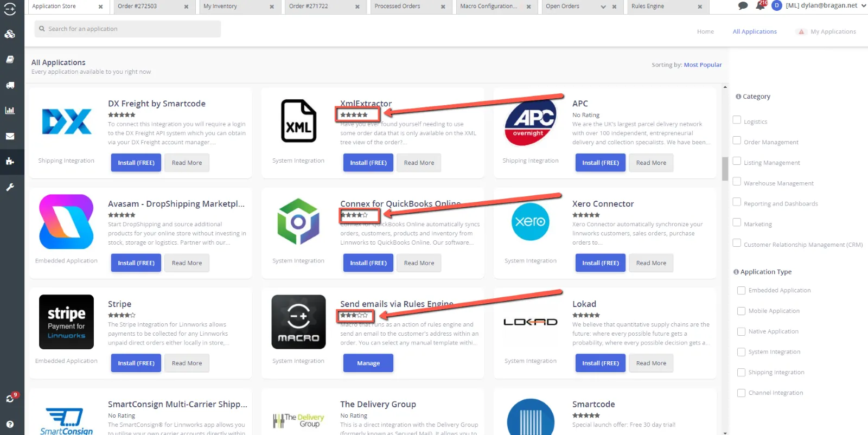The image size is (868, 435).
Task: Open the Open Orders tab dropdown arrow
Action: tap(603, 7)
